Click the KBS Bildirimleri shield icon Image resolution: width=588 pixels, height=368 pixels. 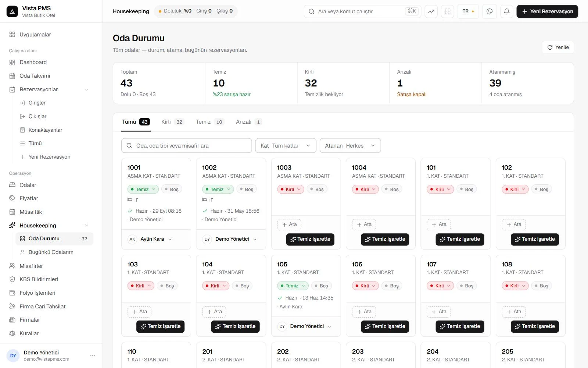[x=12, y=279]
